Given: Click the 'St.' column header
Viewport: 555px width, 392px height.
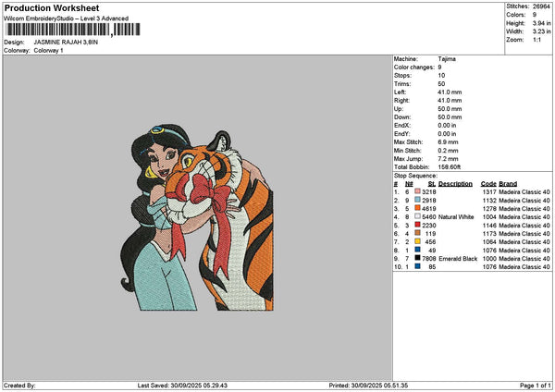Looking at the screenshot, I should tap(432, 184).
